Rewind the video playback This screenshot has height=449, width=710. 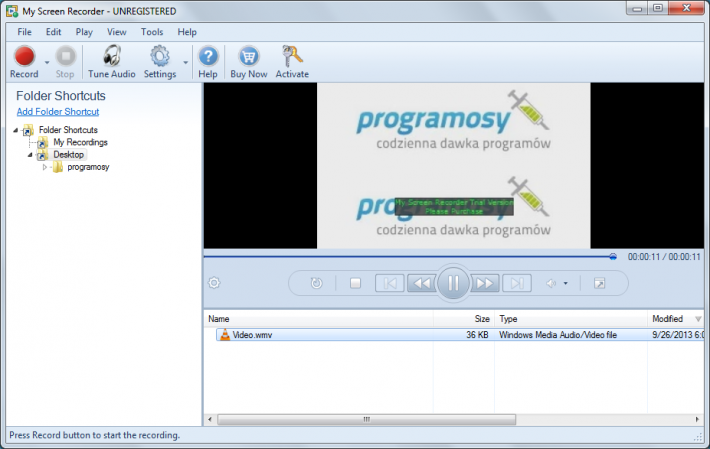422,283
